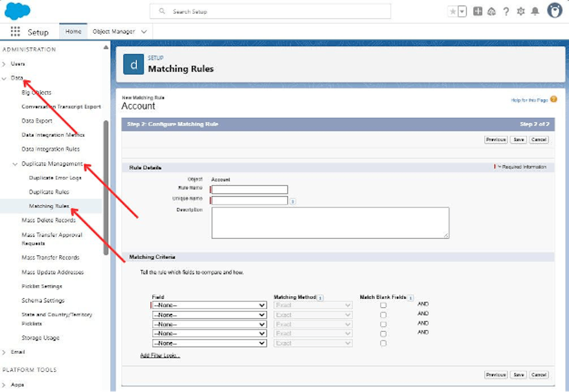The image size is (569, 392).
Task: Check the first Match Blank Fields checkbox
Action: tap(383, 305)
